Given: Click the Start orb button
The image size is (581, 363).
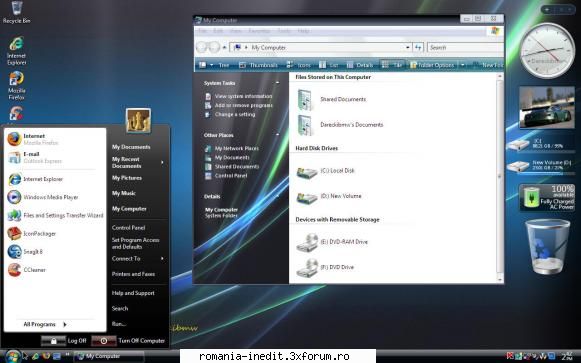Looking at the screenshot, I should (x=12, y=356).
